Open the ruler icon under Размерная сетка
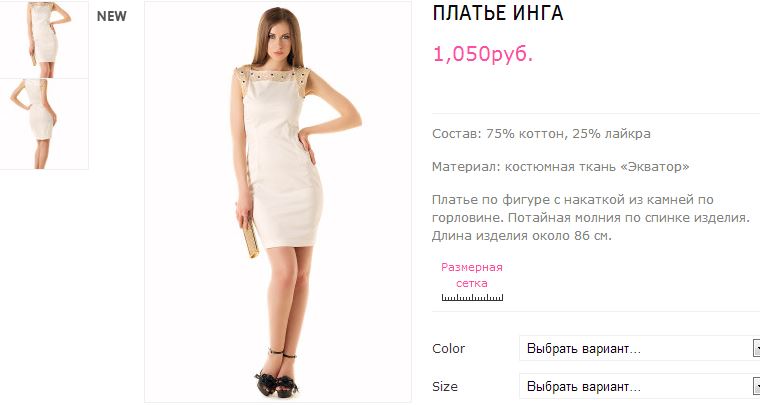Viewport: 760px width, 405px height. tap(472, 297)
